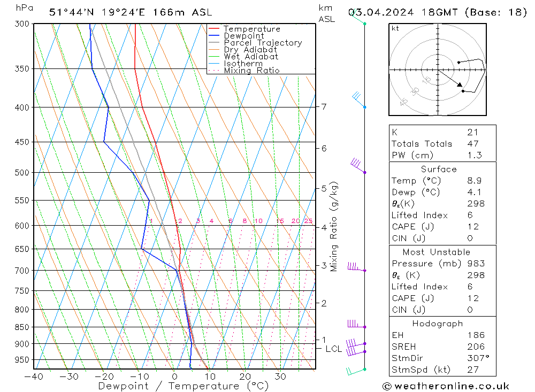535x392 pixels.
Task: Click the Pressure (mb) value 983
Action: (476, 264)
